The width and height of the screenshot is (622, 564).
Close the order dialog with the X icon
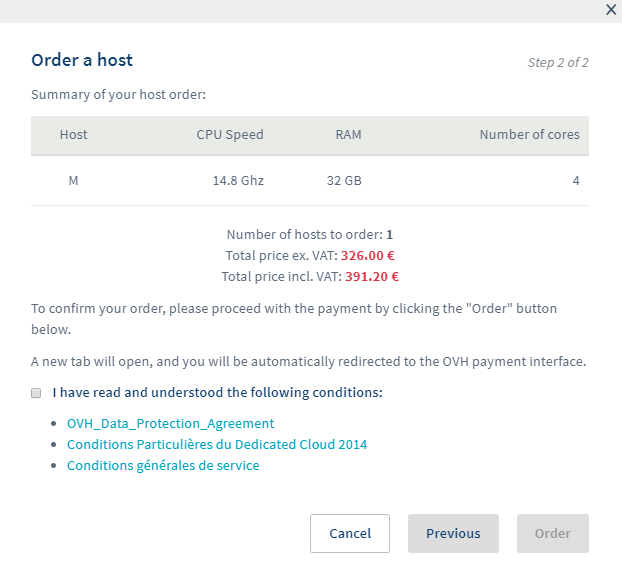(x=611, y=9)
